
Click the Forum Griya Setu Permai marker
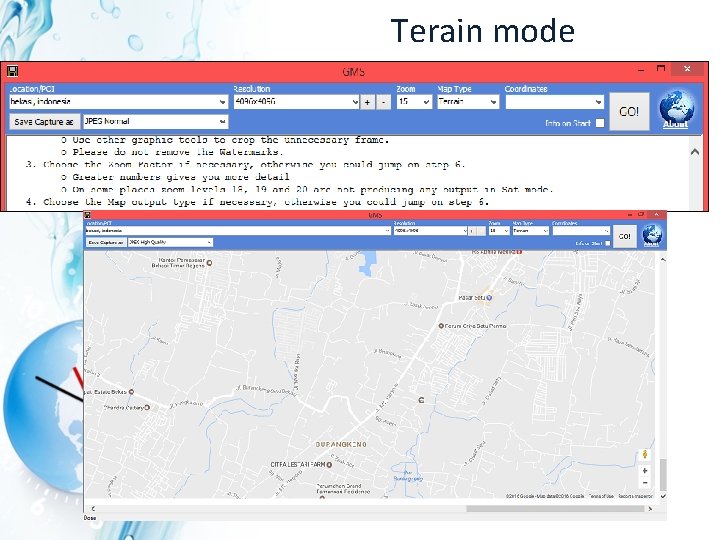coord(441,326)
